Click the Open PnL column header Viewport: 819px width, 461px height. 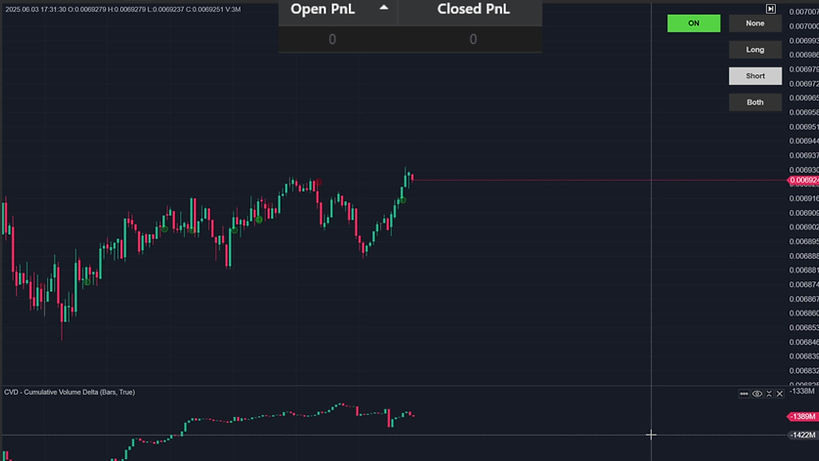click(322, 10)
